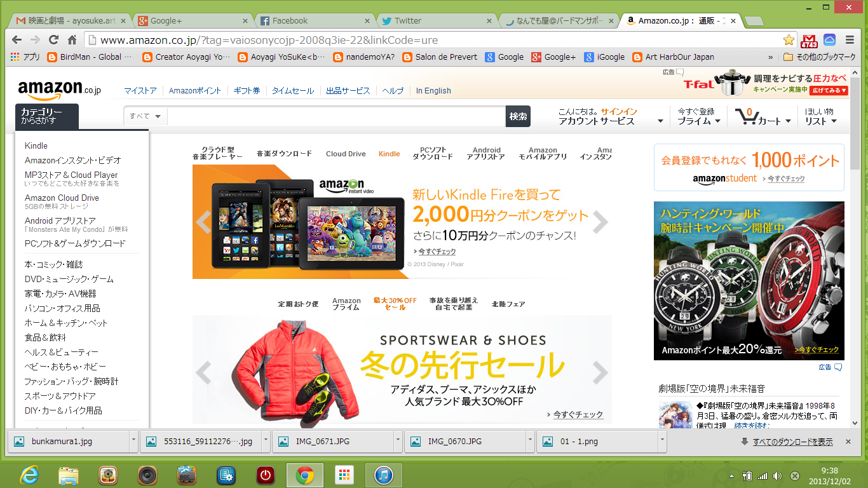Screen dimensions: 868x488
Task: Click the 広げてみる button on T-fal ad
Action: [x=829, y=90]
